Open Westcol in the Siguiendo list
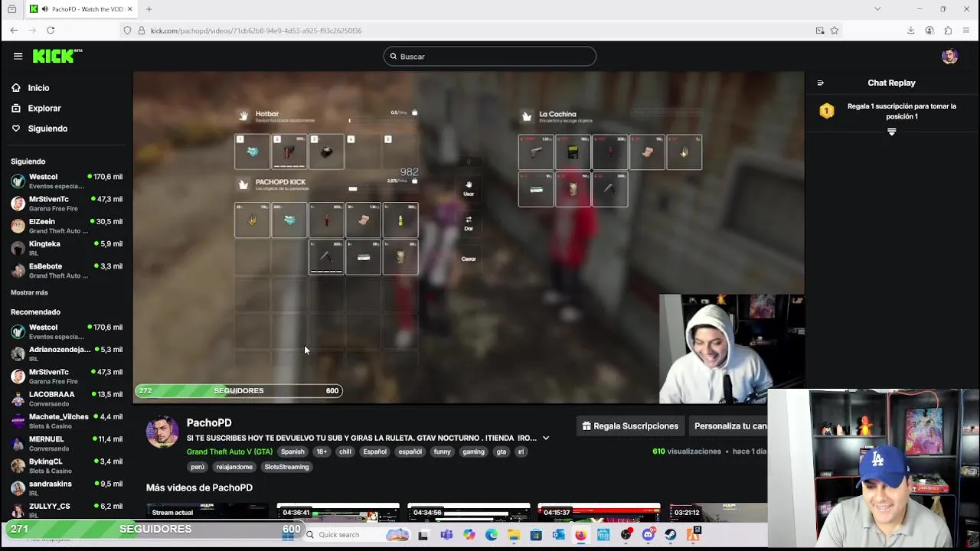Screen dimensions: 980x551 (x=67, y=181)
